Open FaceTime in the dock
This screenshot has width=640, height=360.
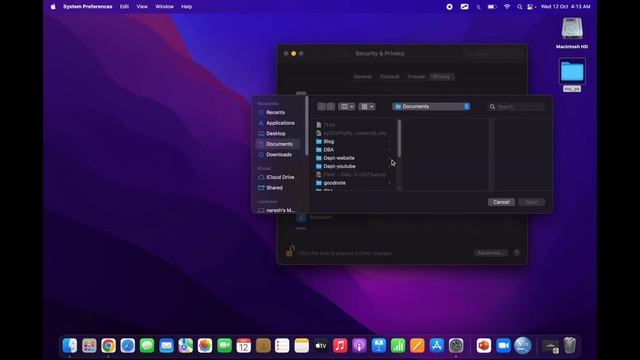[x=224, y=346]
